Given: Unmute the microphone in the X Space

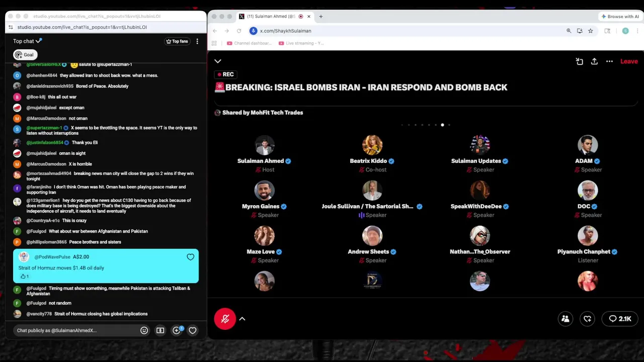Looking at the screenshot, I should point(225,319).
